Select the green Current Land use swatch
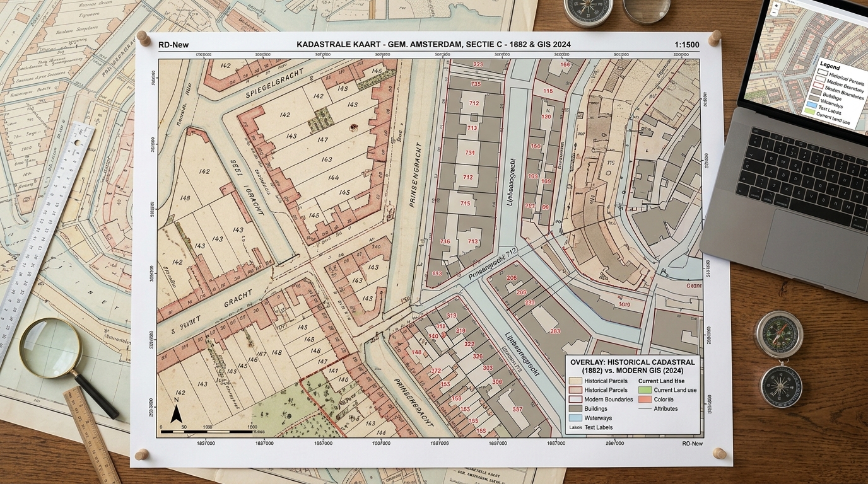Viewport: 868px width, 484px height. click(x=645, y=390)
